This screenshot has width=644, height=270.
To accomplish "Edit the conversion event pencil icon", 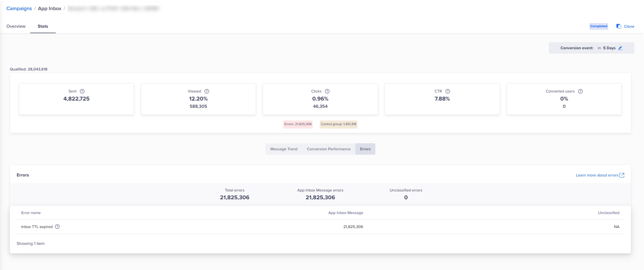I will [x=620, y=48].
